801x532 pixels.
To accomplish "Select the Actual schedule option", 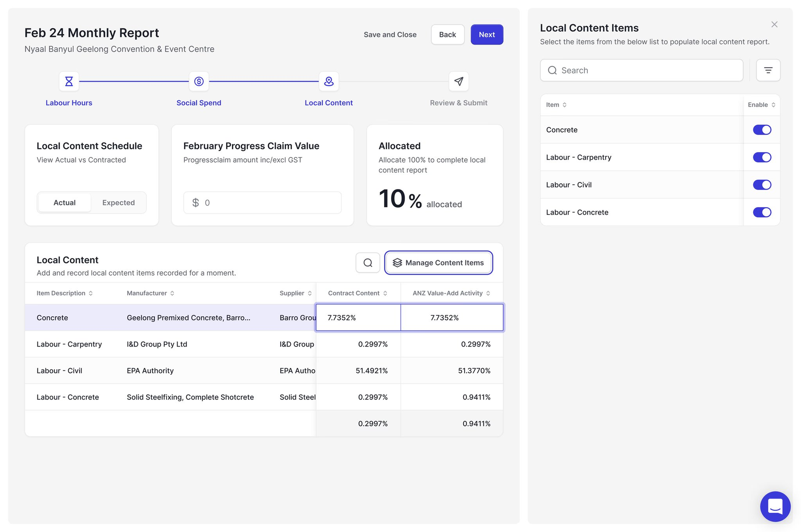I will click(65, 203).
